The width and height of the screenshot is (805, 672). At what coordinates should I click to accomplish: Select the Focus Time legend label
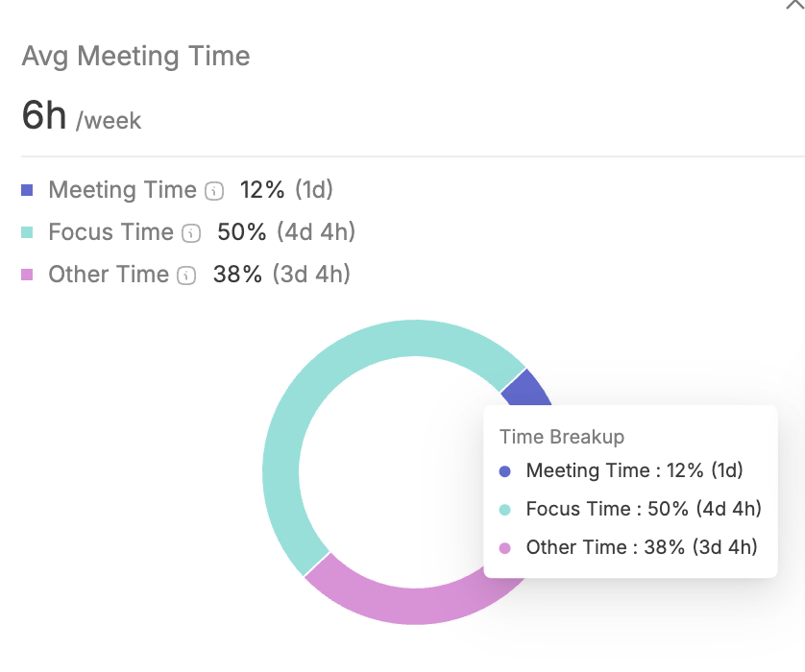tap(110, 232)
